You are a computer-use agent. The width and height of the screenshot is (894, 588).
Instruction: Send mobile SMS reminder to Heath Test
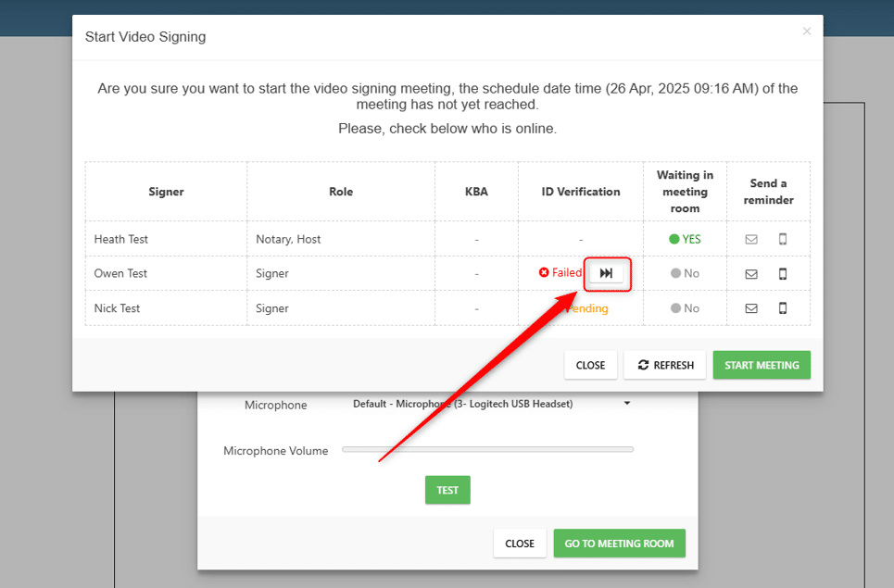[x=783, y=239]
